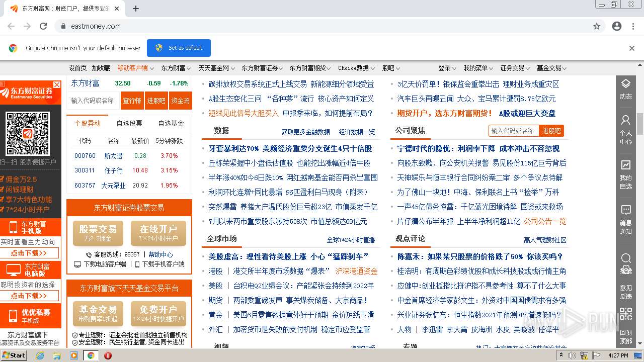This screenshot has height=362, width=644.
Task: Click the 基金交易 gold button
Action: tap(98, 314)
